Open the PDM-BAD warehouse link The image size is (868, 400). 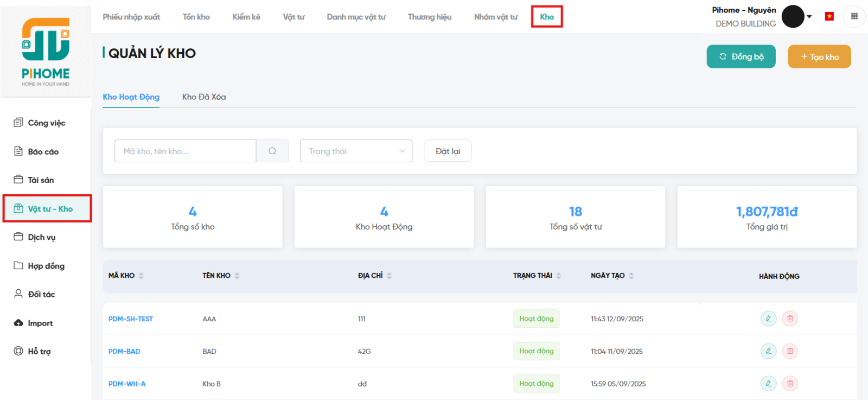(x=124, y=351)
